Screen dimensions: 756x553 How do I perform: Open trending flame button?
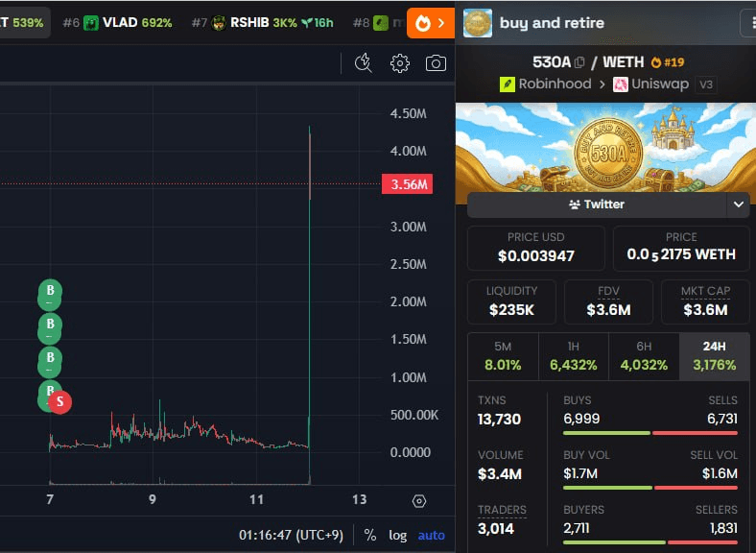431,23
